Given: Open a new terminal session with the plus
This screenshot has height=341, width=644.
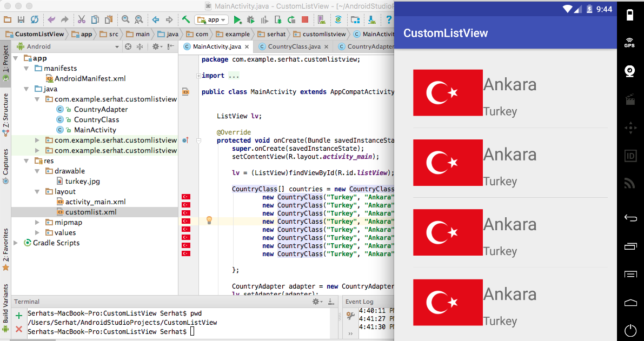Looking at the screenshot, I should 19,316.
